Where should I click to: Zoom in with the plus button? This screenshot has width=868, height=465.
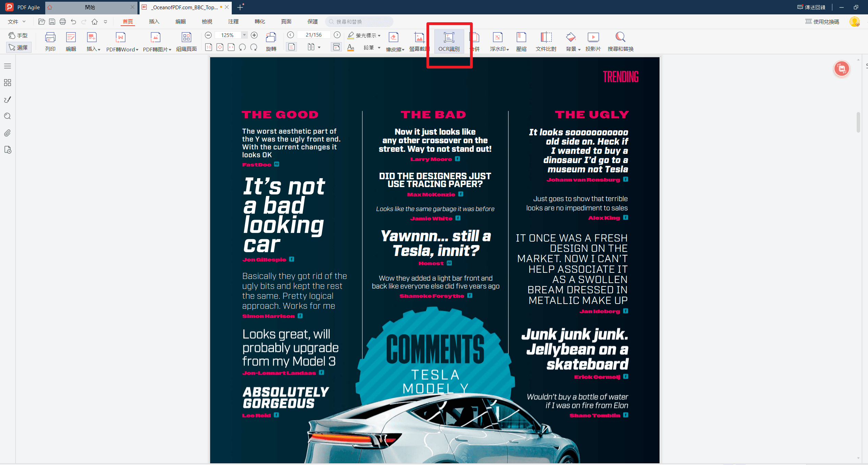(254, 35)
